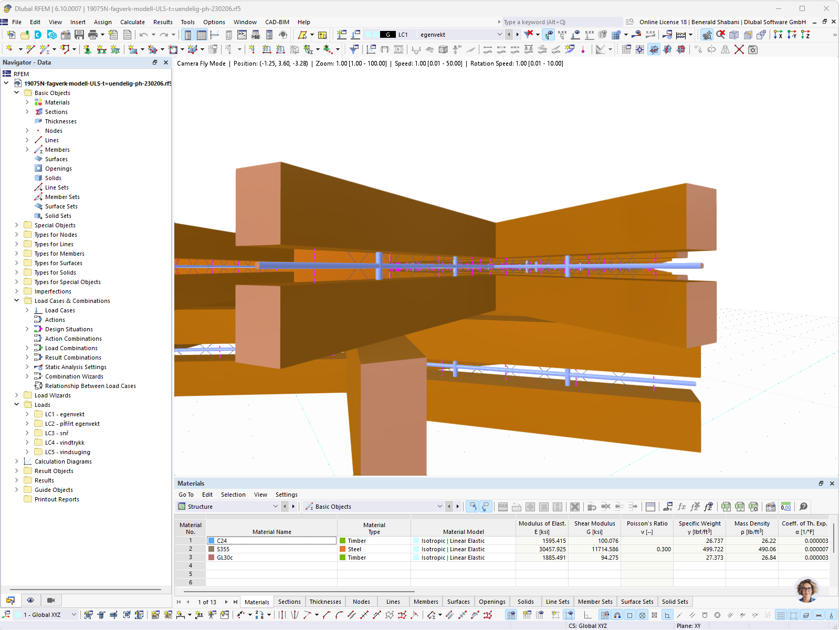Toggle synchronized selection in Materials panel
This screenshot has width=840, height=630.
point(472,507)
